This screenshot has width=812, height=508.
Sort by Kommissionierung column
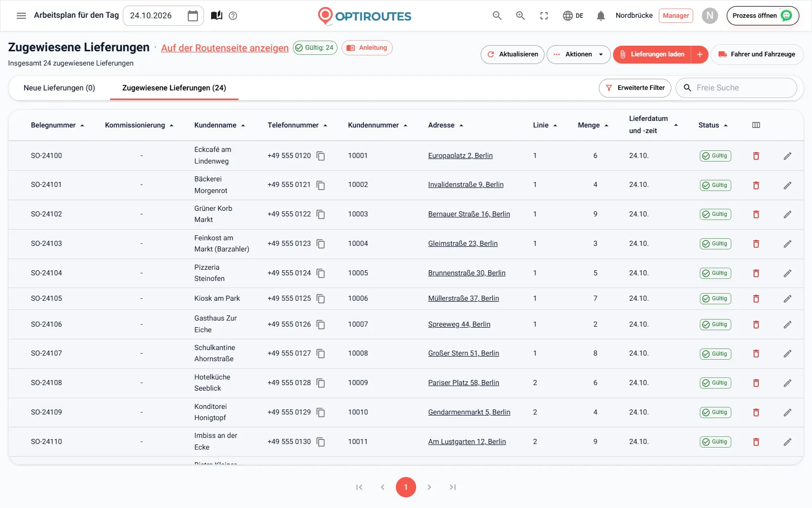click(139, 125)
